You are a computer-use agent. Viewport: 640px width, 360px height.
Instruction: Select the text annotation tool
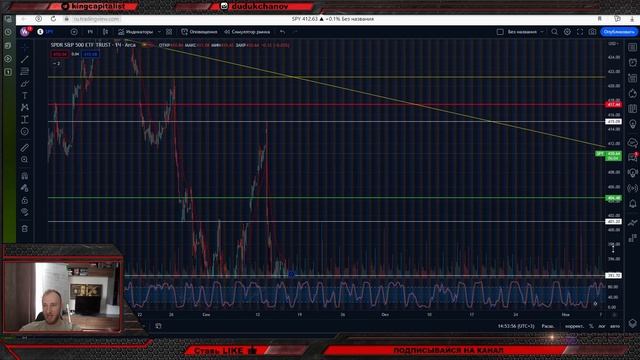click(24, 96)
